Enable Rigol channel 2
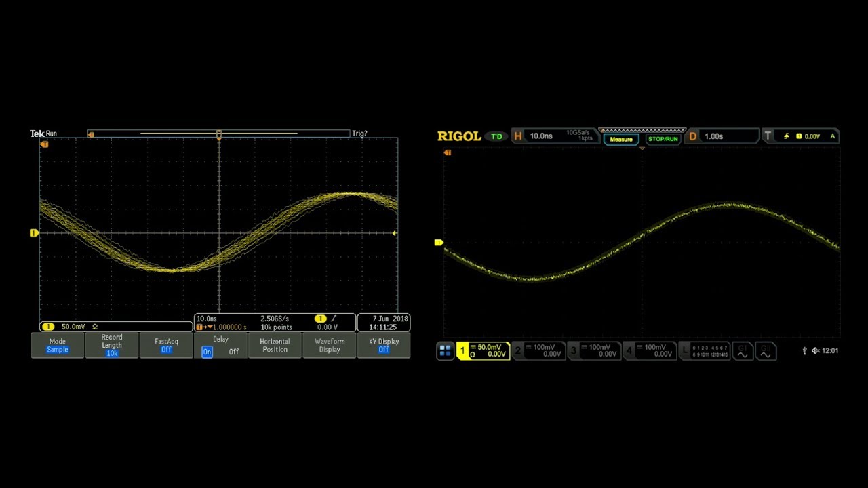This screenshot has height=488, width=868. point(538,350)
